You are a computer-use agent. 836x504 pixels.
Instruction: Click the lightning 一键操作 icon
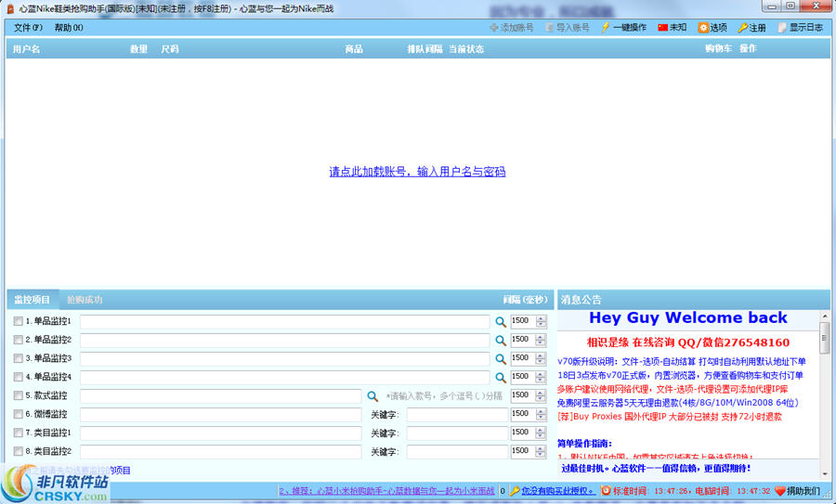pos(605,27)
